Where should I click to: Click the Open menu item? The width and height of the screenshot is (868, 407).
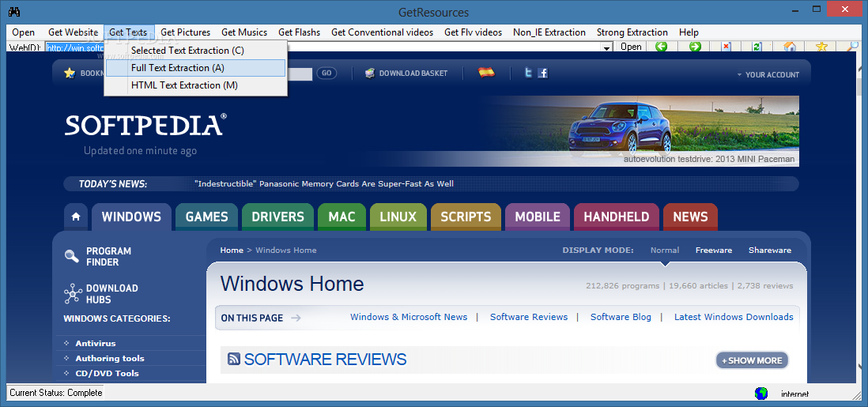pyautogui.click(x=23, y=32)
